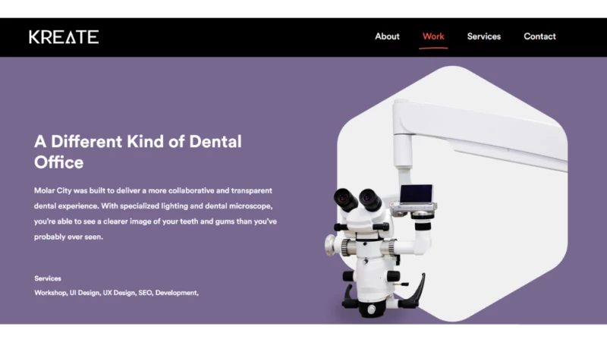Click the Molar City description paragraph
This screenshot has width=607, height=364.
click(x=156, y=214)
